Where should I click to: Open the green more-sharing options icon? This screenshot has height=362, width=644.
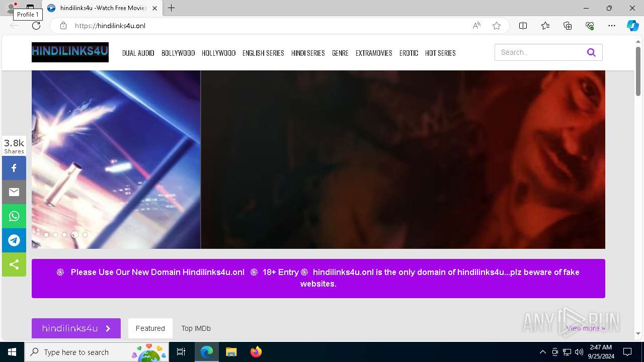click(14, 264)
